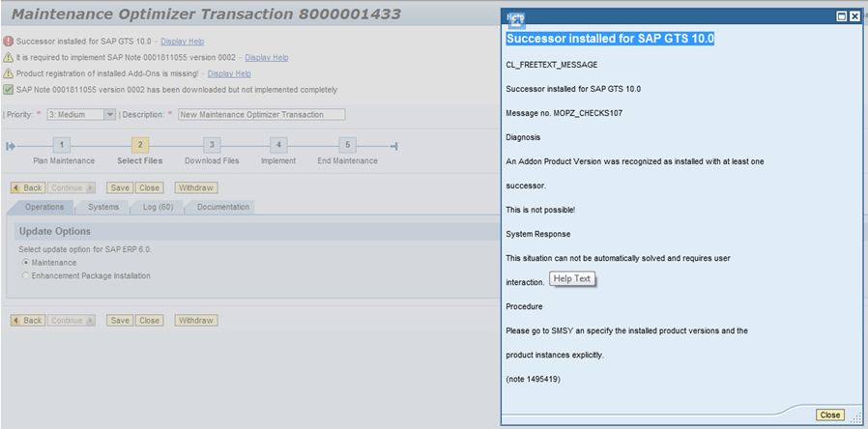This screenshot has width=868, height=429.
Task: Click warning icon beside Product registration message
Action: 8,73
